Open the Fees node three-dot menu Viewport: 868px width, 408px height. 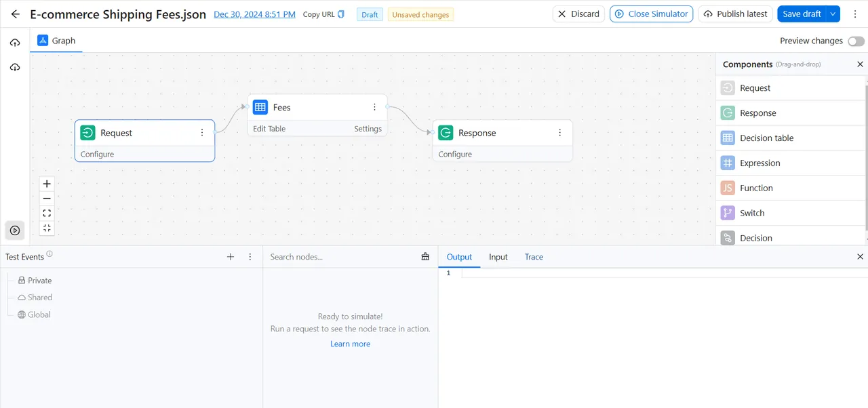click(374, 107)
